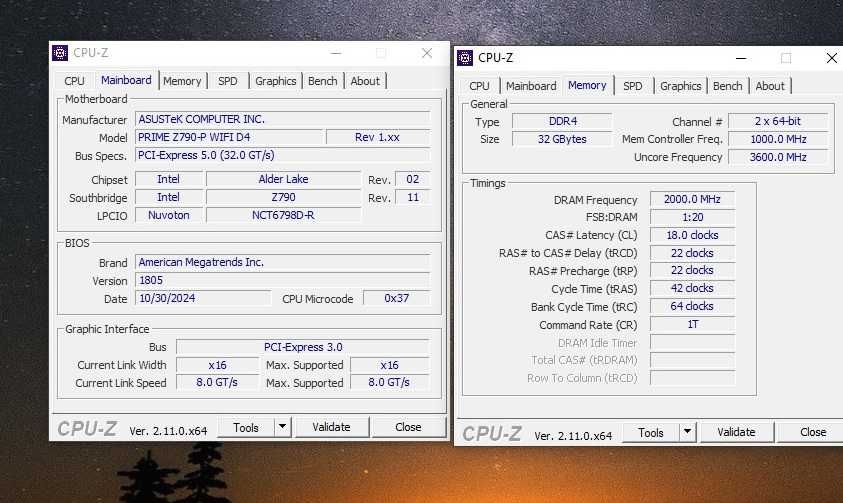Open the Tools dropdown arrow in the Memory window
Image resolution: width=843 pixels, height=503 pixels.
click(x=687, y=432)
